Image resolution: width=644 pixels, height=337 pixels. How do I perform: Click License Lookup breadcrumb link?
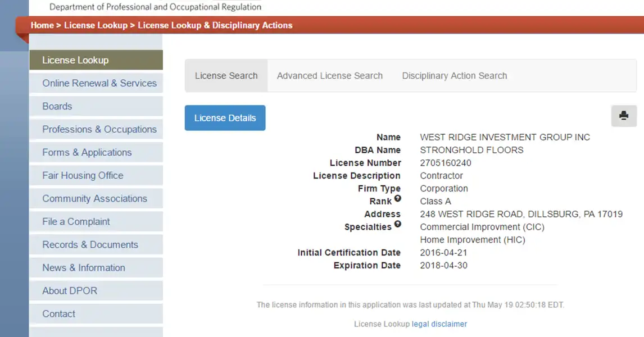[96, 25]
